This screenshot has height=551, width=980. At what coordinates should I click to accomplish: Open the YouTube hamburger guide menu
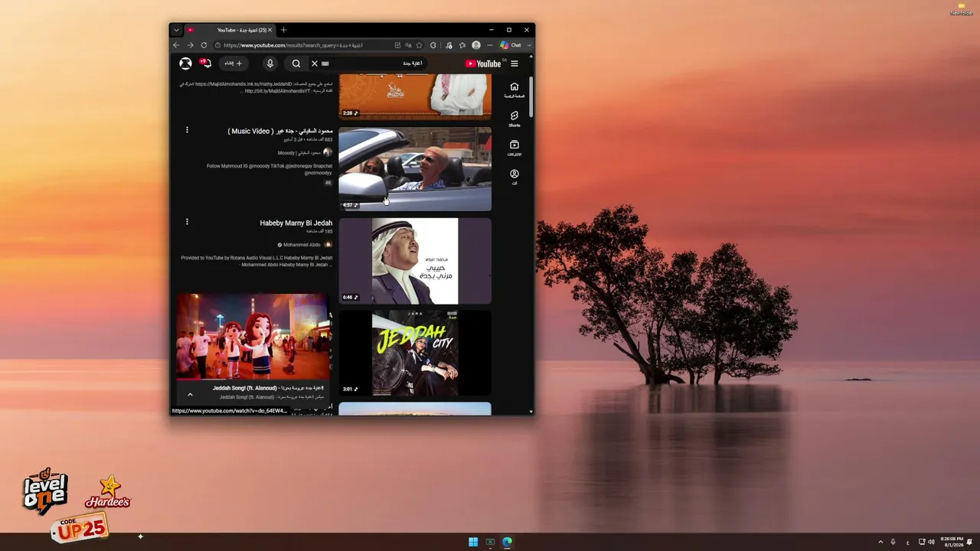coord(514,64)
